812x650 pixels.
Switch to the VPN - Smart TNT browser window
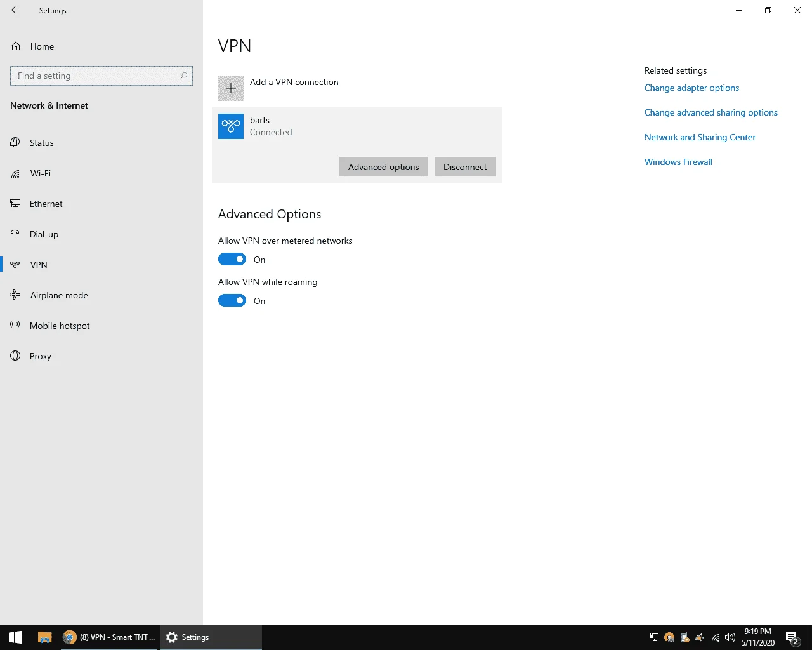(109, 637)
